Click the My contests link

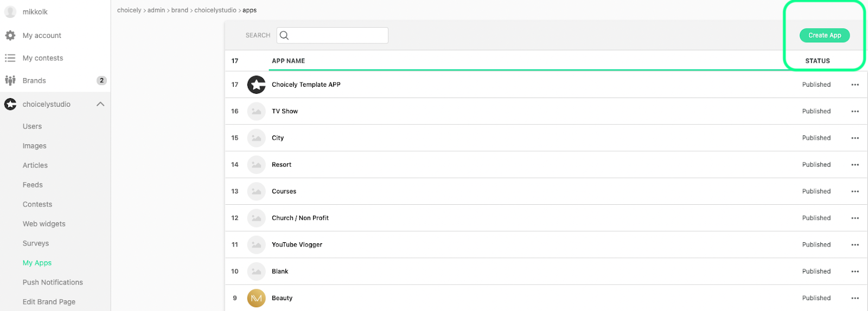43,58
